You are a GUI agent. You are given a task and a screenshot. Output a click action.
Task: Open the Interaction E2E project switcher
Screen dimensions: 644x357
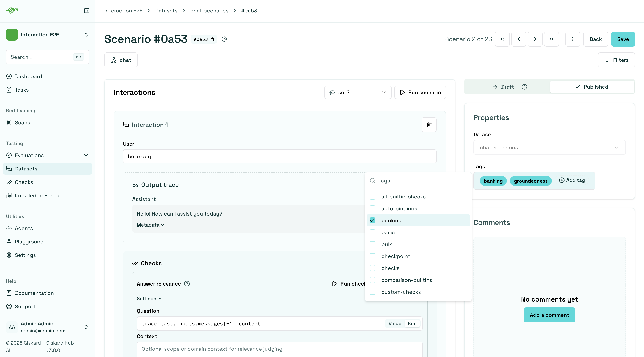coord(48,35)
